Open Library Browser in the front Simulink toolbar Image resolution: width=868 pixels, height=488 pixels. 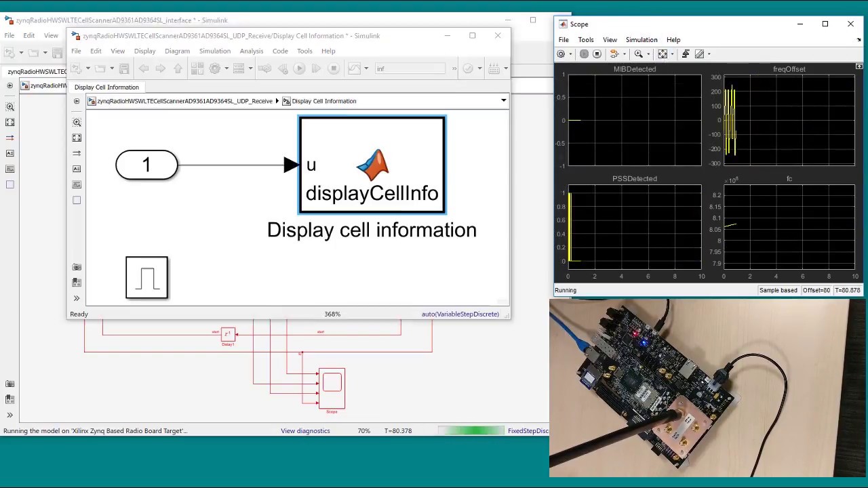coord(197,68)
